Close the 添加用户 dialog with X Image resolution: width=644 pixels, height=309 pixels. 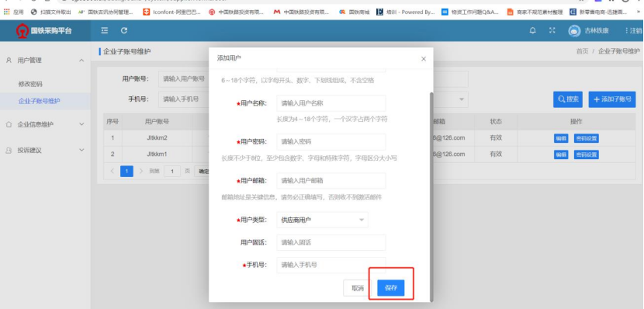tap(424, 59)
